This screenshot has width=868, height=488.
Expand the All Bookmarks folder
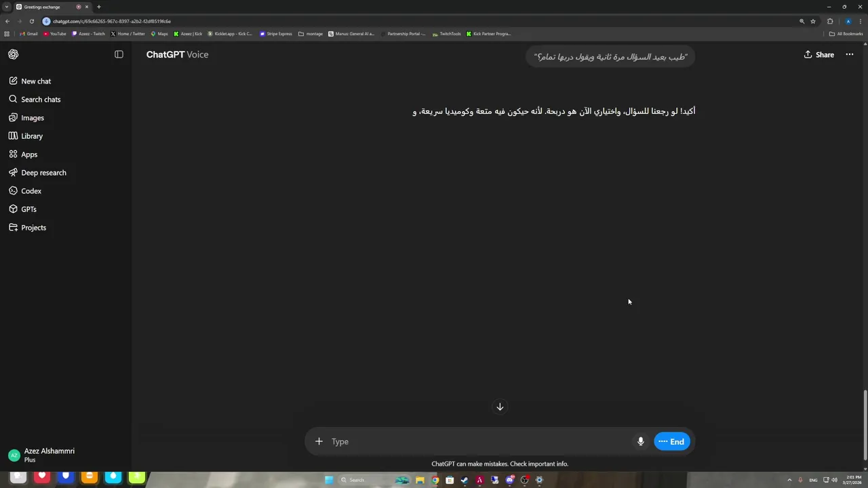pyautogui.click(x=846, y=34)
